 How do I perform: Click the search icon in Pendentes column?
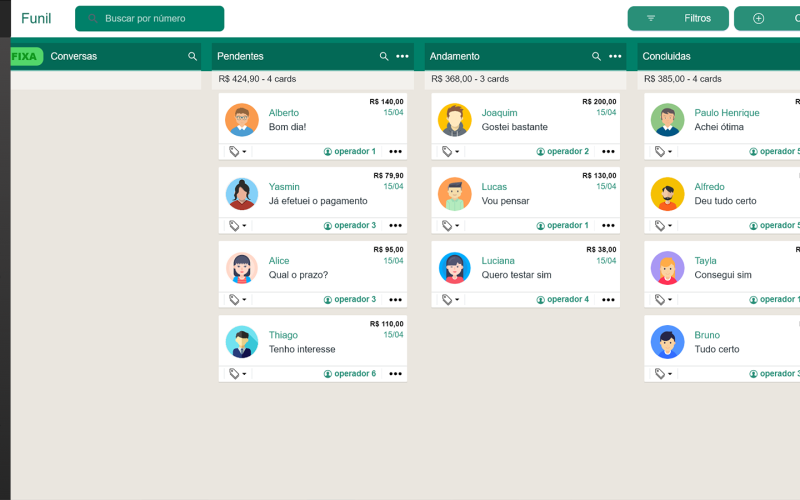[x=384, y=56]
